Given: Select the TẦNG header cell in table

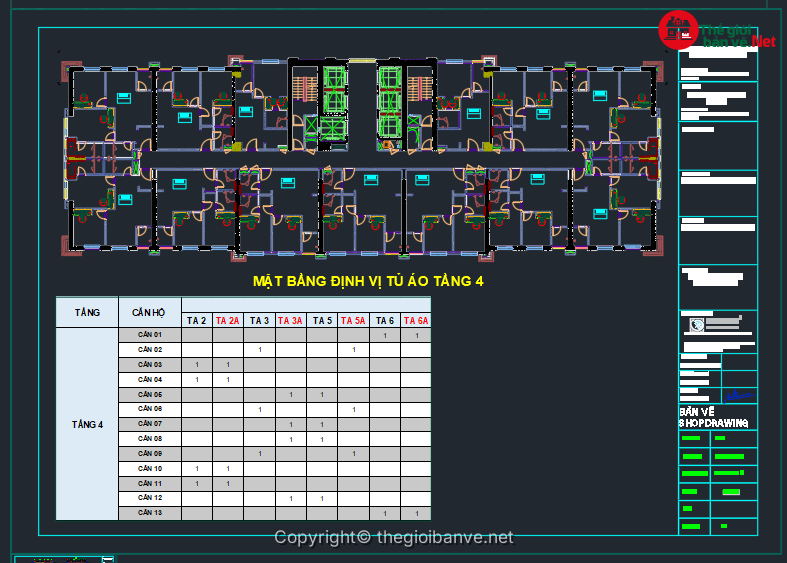Looking at the screenshot, I should (x=87, y=312).
